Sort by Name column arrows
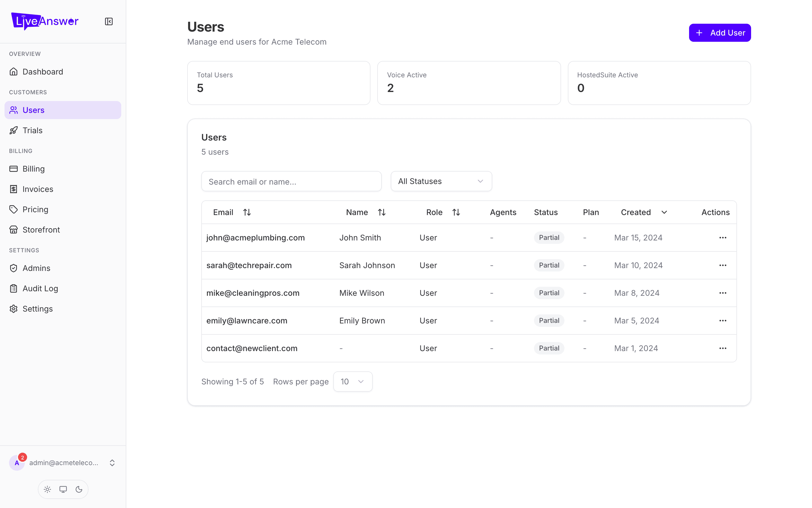The image size is (812, 508). 381,212
